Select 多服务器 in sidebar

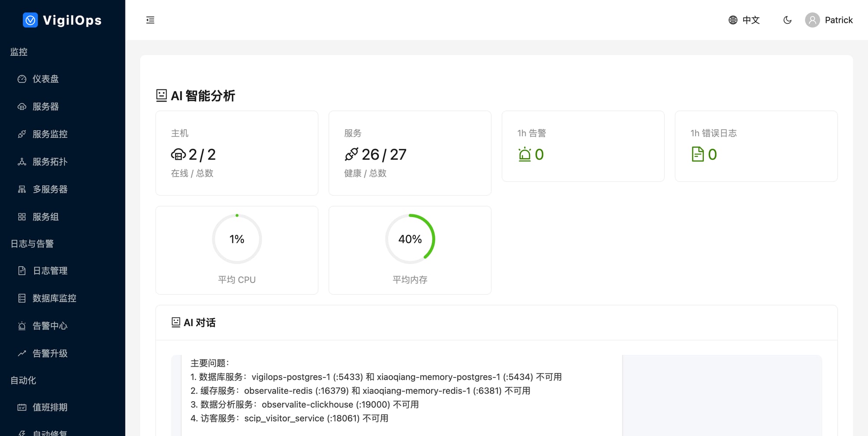[x=62, y=189]
